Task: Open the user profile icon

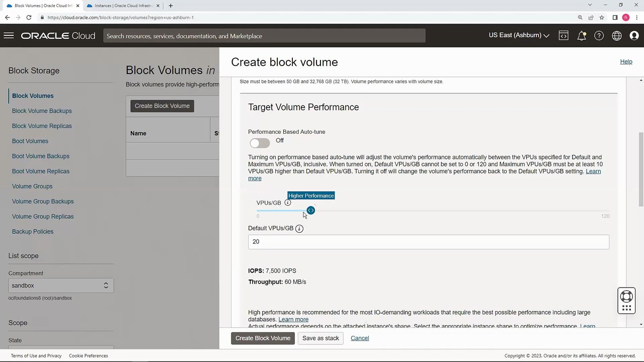Action: coord(634,36)
